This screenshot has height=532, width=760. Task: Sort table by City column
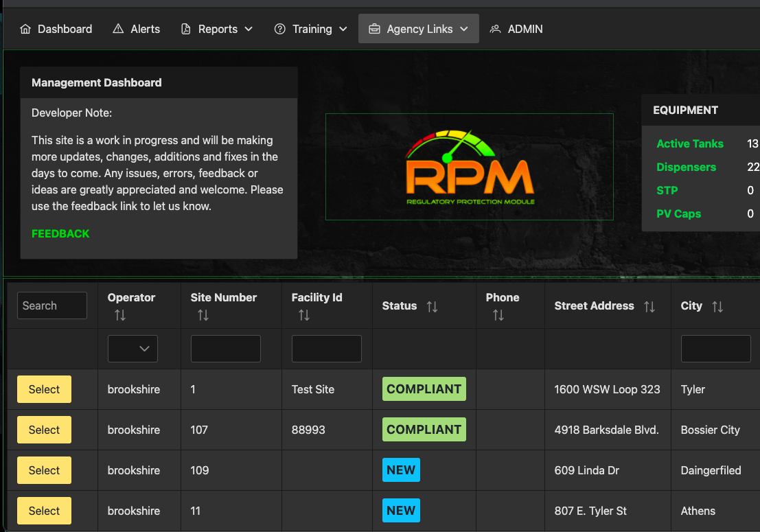click(x=717, y=307)
